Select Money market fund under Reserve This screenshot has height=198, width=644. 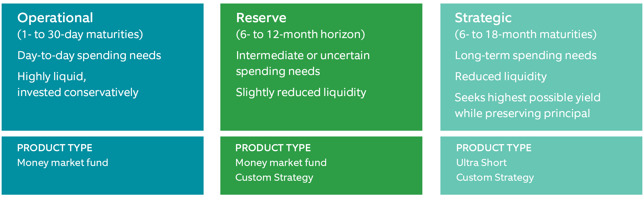pyautogui.click(x=281, y=163)
